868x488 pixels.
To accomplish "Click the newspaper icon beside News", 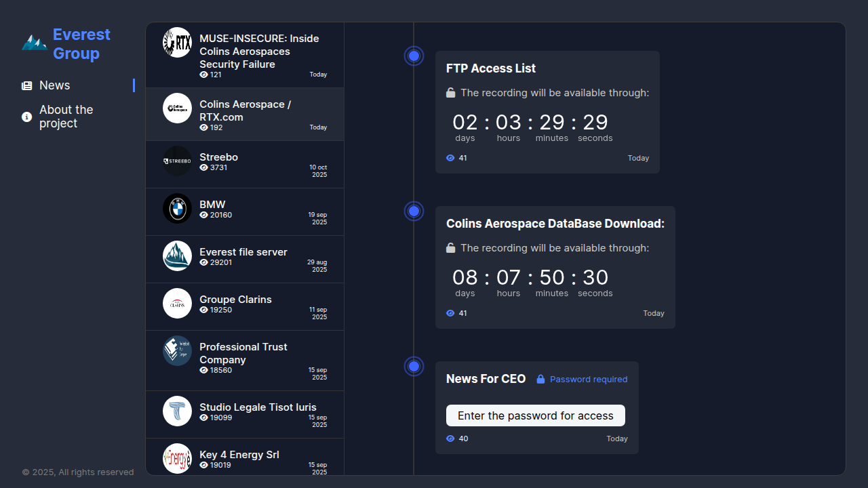I will pos(27,85).
